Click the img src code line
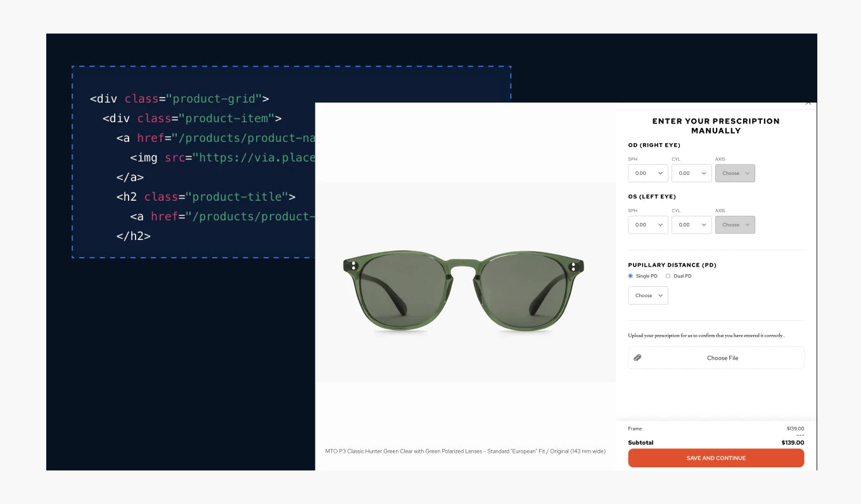Image resolution: width=861 pixels, height=504 pixels. (222, 158)
